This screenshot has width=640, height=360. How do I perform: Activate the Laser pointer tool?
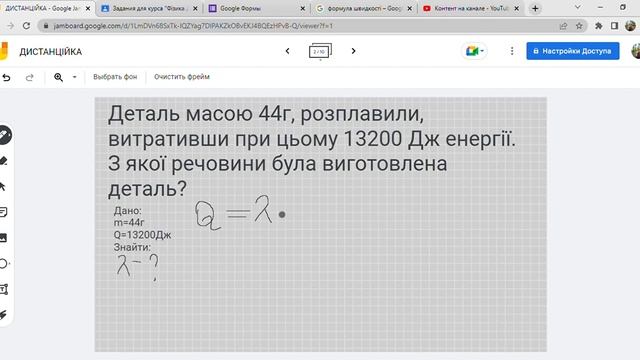3,315
